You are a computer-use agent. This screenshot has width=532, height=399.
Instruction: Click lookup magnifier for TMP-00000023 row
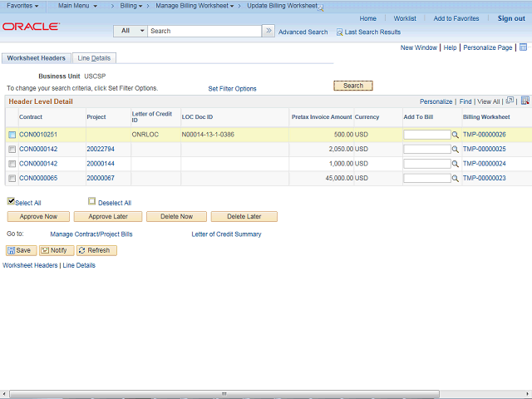[x=455, y=178]
